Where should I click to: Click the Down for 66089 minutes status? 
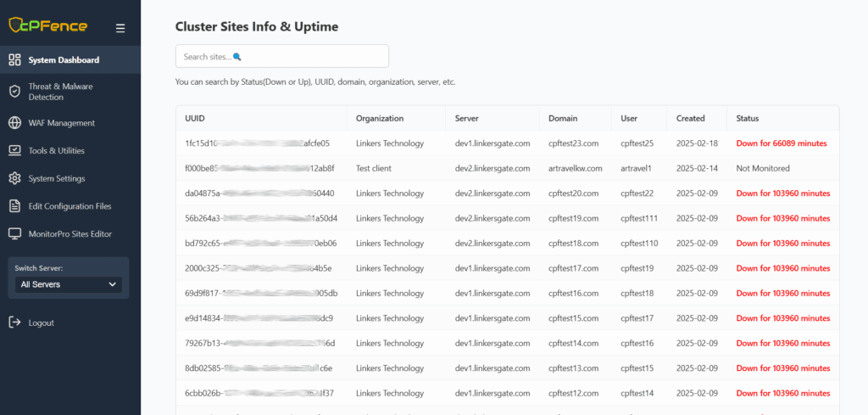(782, 143)
